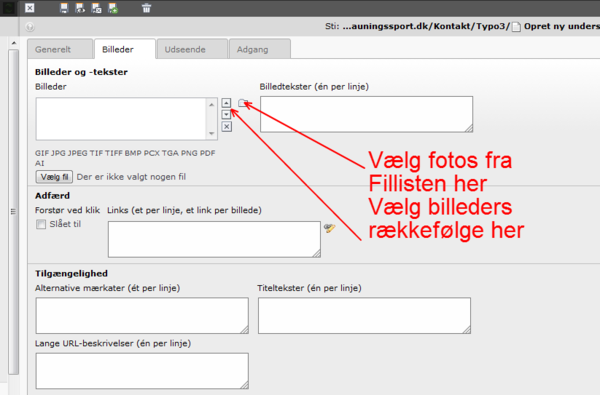Click the Adfærd section heading
The height and width of the screenshot is (395, 600).
[52, 196]
